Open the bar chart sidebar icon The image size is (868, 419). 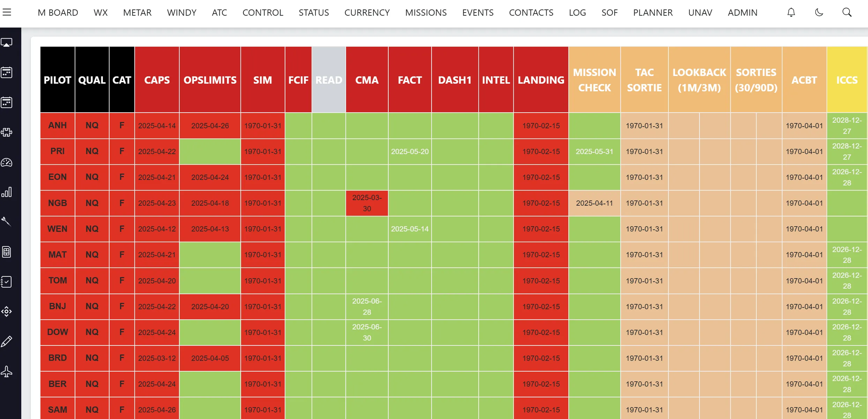click(x=7, y=192)
